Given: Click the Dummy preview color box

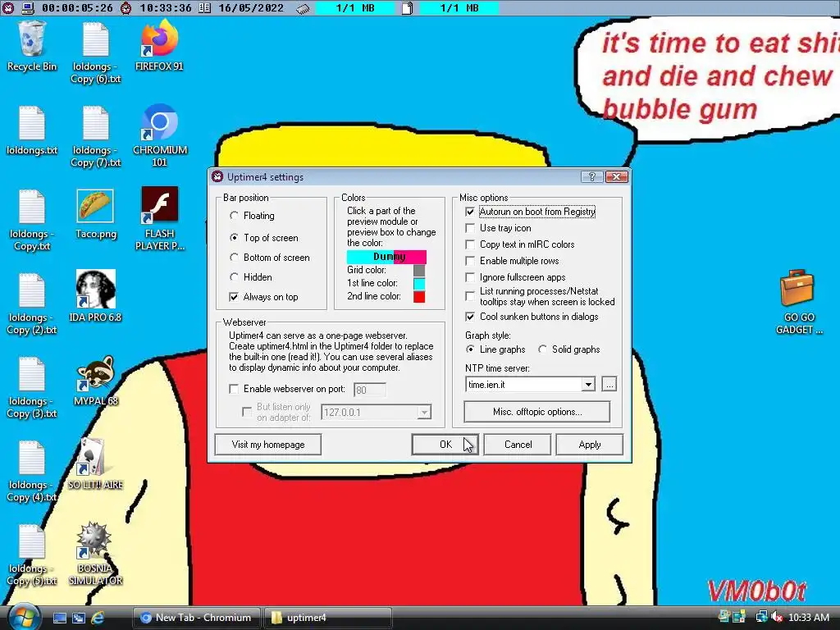Looking at the screenshot, I should pos(387,257).
